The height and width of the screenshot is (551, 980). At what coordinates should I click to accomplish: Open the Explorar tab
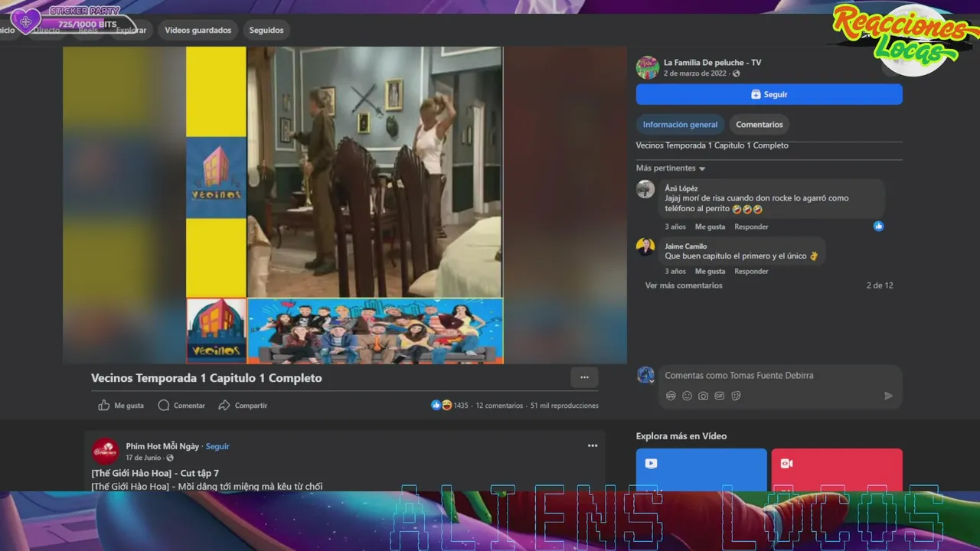pyautogui.click(x=131, y=30)
